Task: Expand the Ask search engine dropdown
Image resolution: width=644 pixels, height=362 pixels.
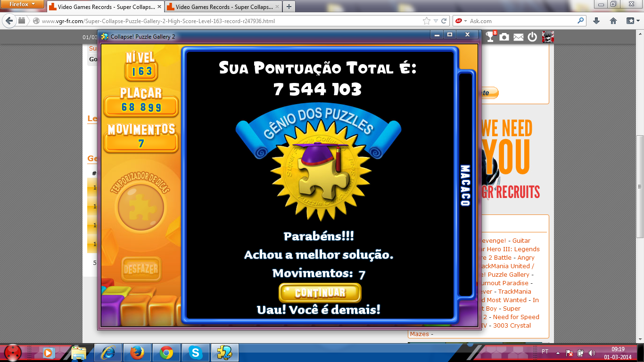Action: click(465, 21)
